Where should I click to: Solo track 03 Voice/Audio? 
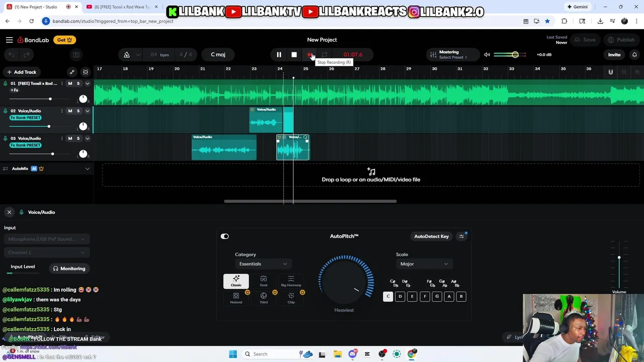coord(78,138)
